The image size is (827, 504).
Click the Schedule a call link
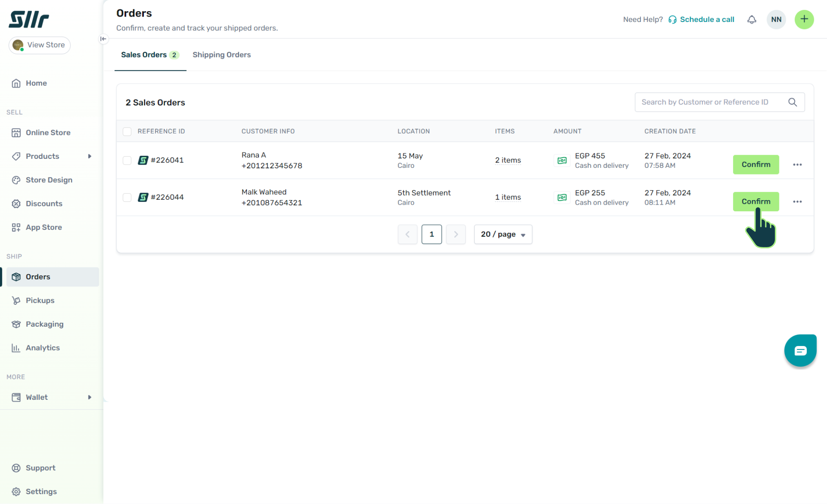707,19
